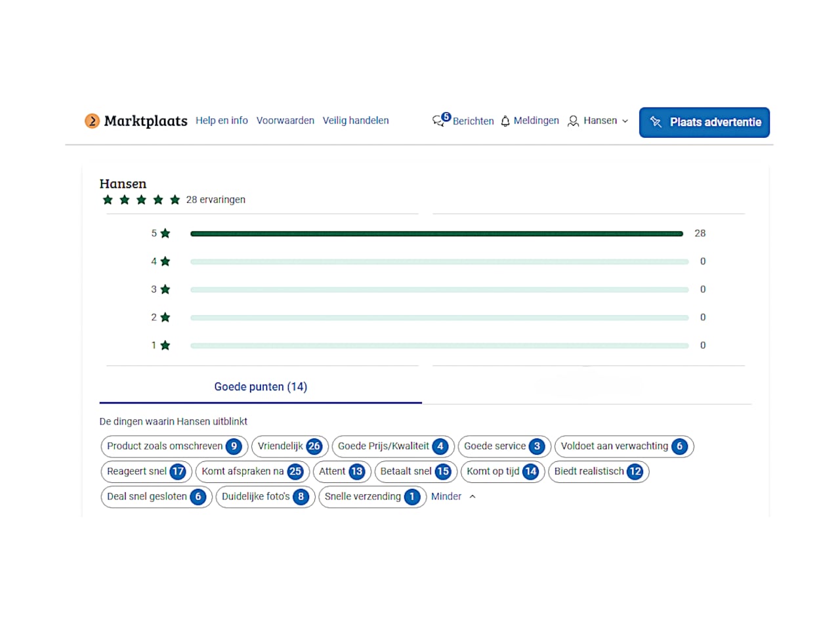
Task: Select the Duidelijke foto's tag
Action: coord(265,497)
